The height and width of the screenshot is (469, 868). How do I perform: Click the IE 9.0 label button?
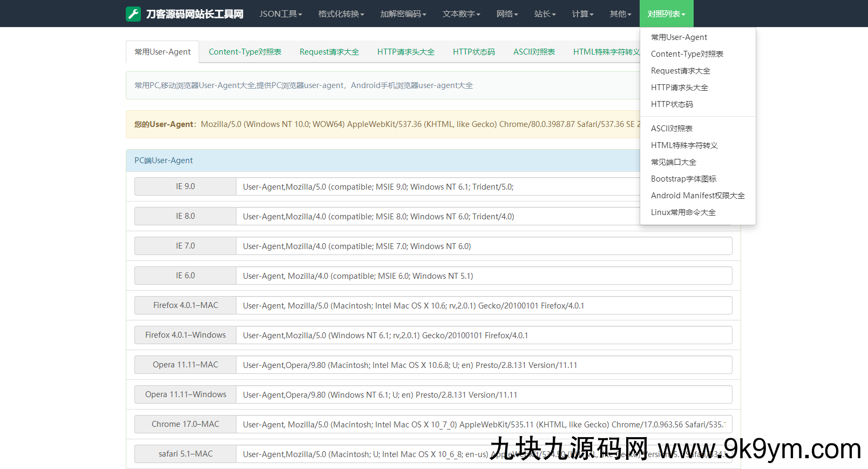coord(185,186)
